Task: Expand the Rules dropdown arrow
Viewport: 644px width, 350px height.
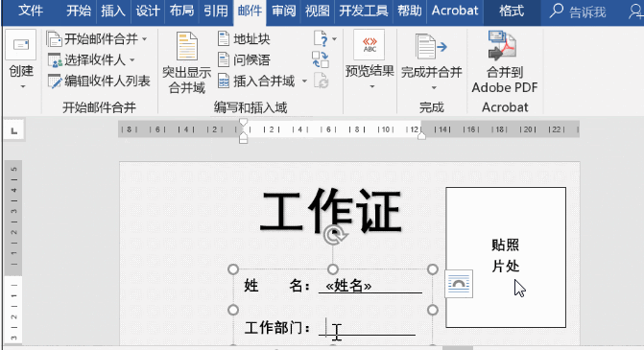Action: tap(334, 39)
